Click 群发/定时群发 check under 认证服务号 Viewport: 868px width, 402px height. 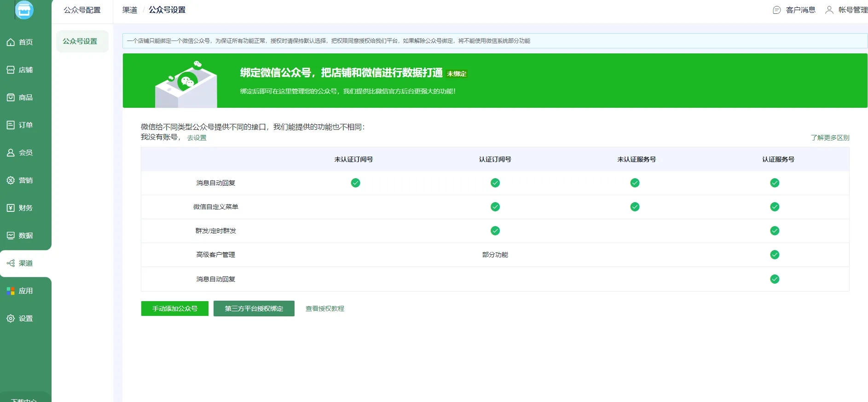tap(775, 231)
